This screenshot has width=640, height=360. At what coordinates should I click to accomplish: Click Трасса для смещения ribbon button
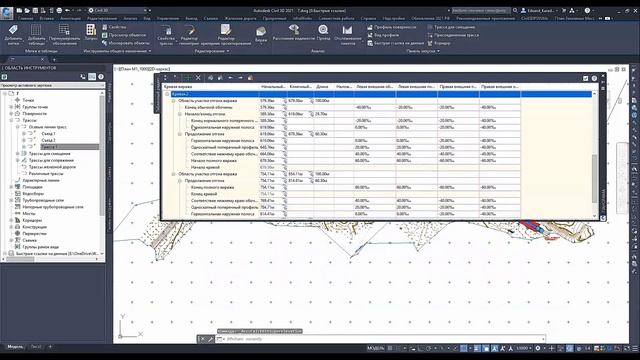[451, 27]
